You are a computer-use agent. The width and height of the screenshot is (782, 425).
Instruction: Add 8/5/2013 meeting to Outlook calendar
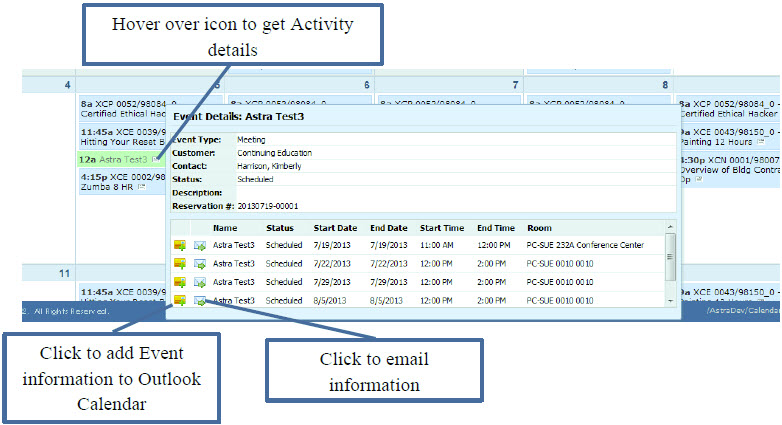[x=181, y=300]
